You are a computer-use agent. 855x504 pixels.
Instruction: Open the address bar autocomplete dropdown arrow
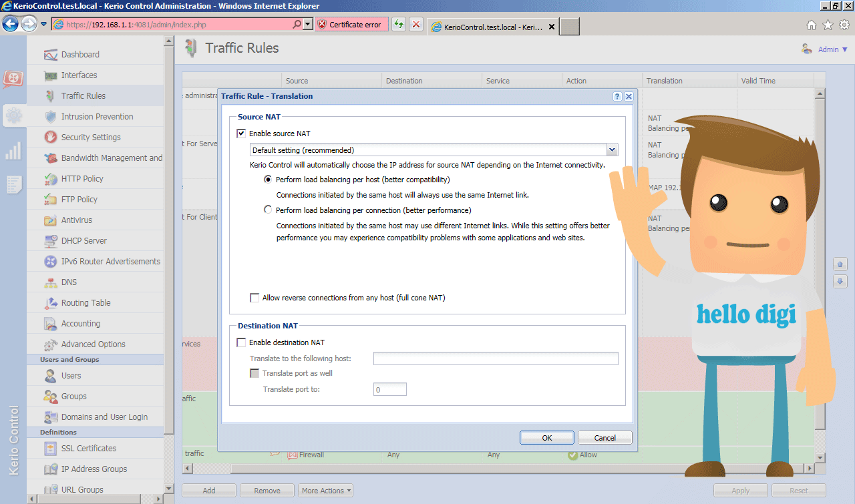click(x=308, y=25)
